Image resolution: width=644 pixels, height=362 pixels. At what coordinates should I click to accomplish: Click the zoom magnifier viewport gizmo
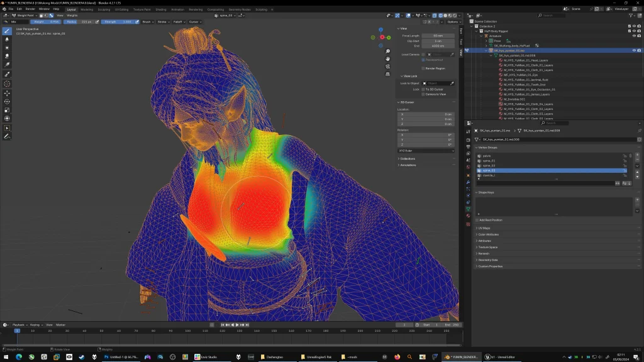388,52
